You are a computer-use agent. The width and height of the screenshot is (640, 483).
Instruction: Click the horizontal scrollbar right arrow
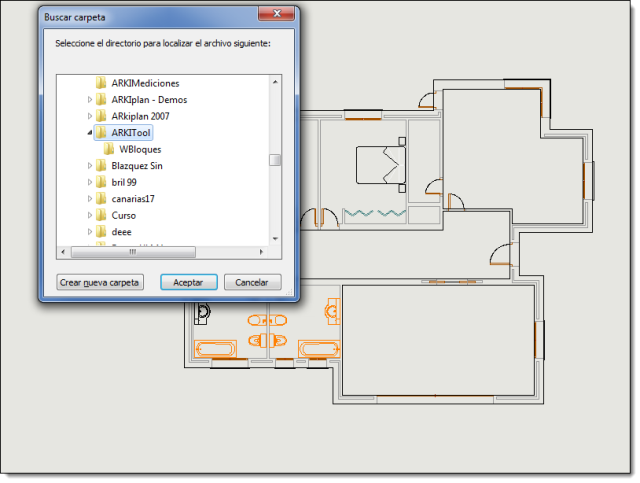[x=261, y=252]
